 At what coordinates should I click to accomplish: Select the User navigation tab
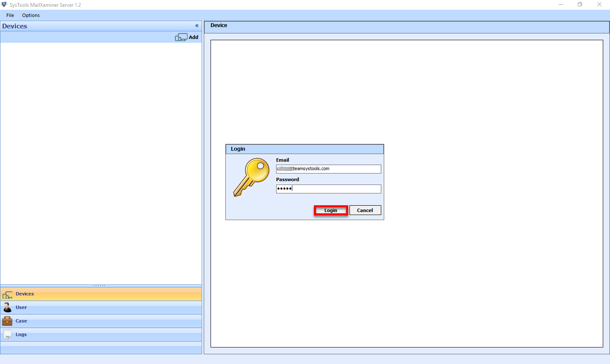[x=101, y=308]
